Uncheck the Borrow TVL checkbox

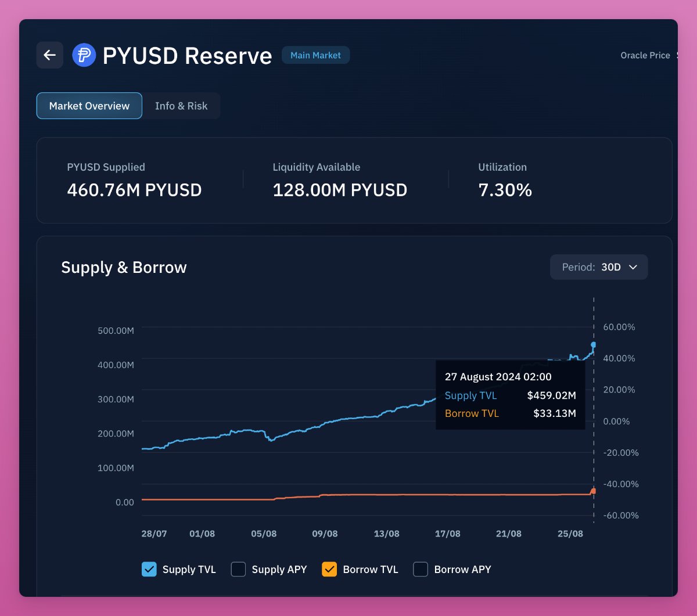pos(329,569)
